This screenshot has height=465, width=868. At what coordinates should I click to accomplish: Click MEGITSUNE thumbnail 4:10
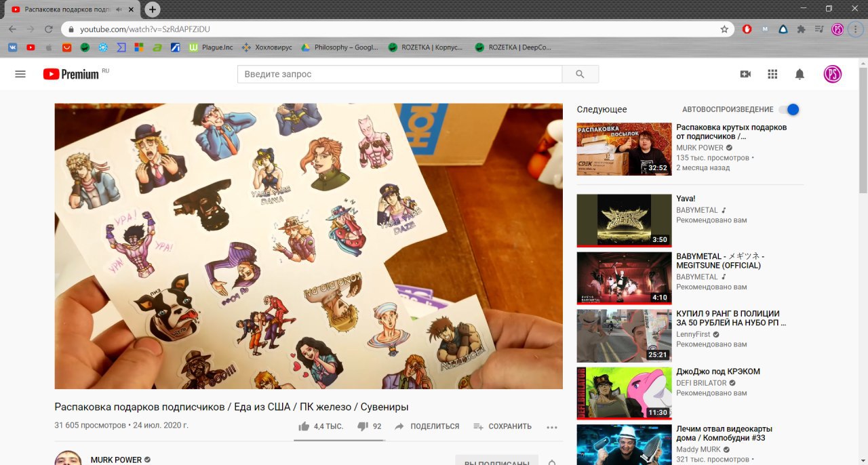tap(624, 278)
